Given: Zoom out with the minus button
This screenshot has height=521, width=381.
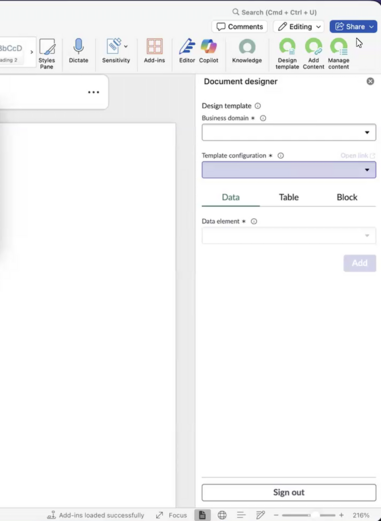Looking at the screenshot, I should pos(276,515).
